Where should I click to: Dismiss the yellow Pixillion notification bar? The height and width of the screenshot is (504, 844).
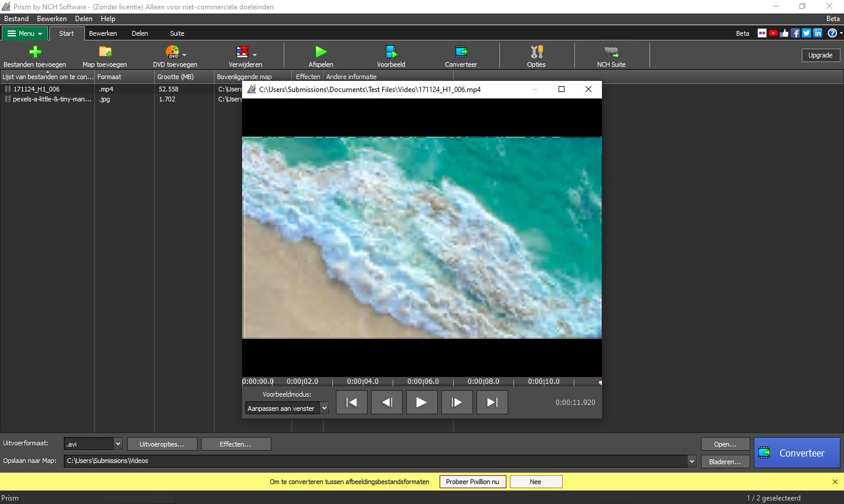[835, 482]
